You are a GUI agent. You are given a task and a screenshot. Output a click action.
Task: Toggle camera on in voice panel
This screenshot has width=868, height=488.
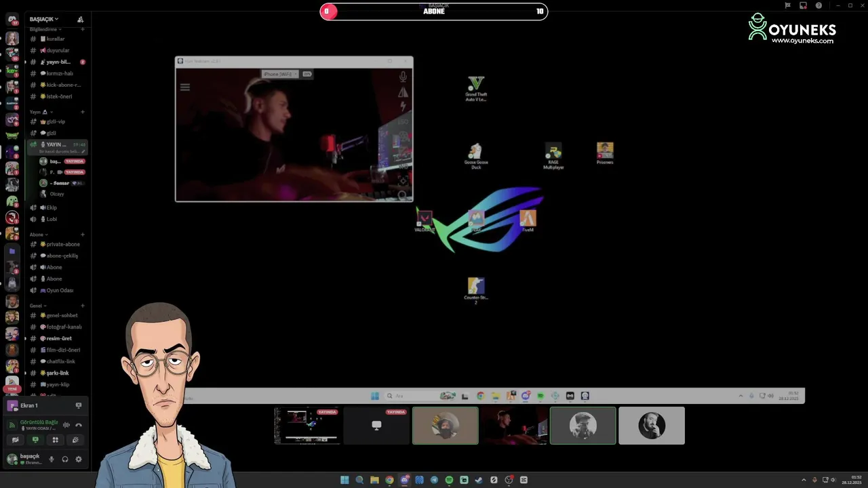[x=15, y=440]
